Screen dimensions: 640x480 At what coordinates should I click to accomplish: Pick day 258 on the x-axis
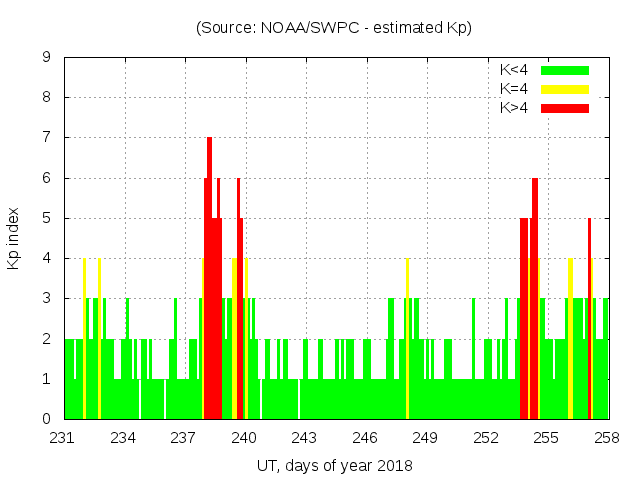607,438
